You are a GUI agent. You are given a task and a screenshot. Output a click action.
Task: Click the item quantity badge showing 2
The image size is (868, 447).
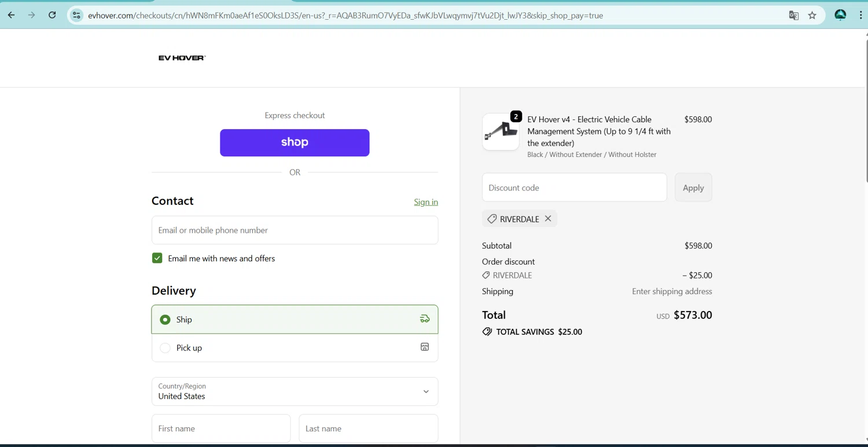(x=516, y=116)
